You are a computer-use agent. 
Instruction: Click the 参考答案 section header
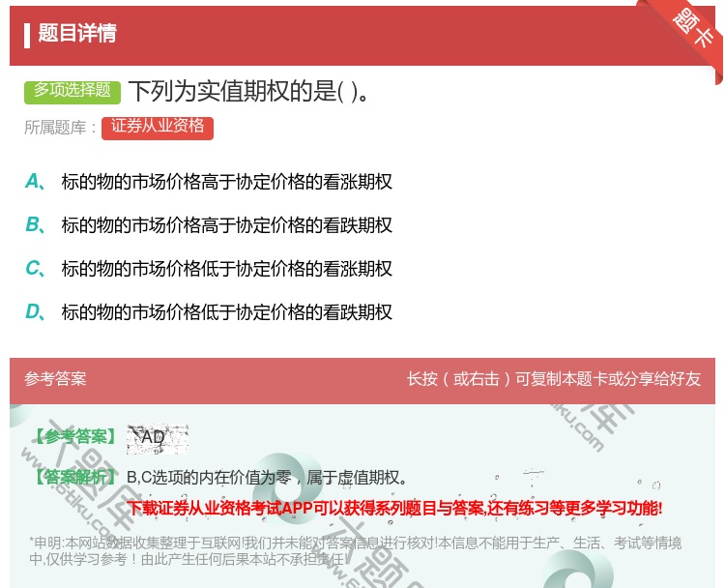point(55,379)
